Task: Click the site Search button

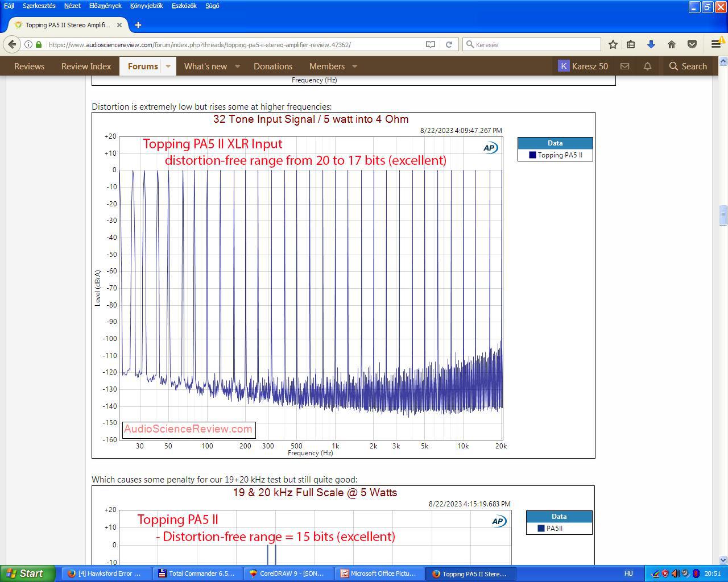Action: (688, 66)
